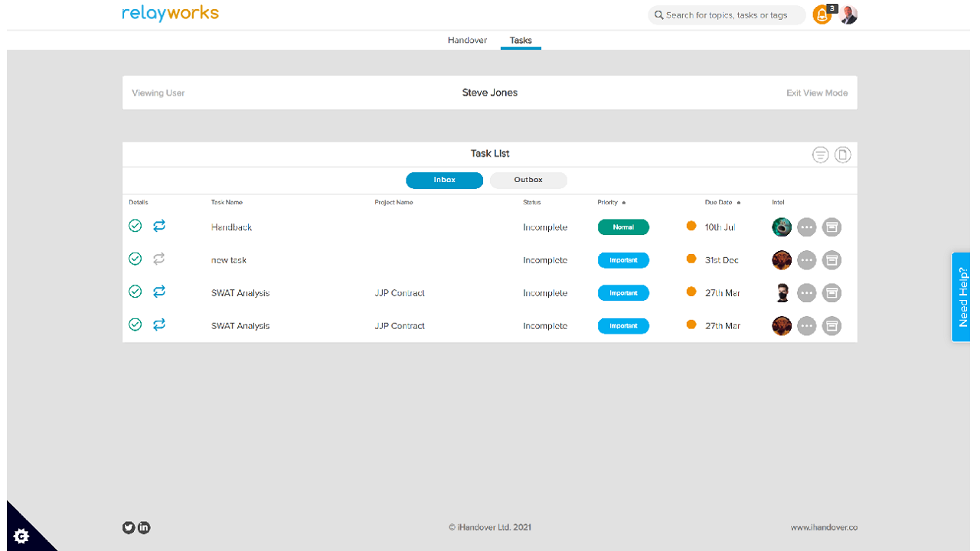Open the Twitter link in the footer
This screenshot has height=551, width=980.
pyautogui.click(x=129, y=527)
